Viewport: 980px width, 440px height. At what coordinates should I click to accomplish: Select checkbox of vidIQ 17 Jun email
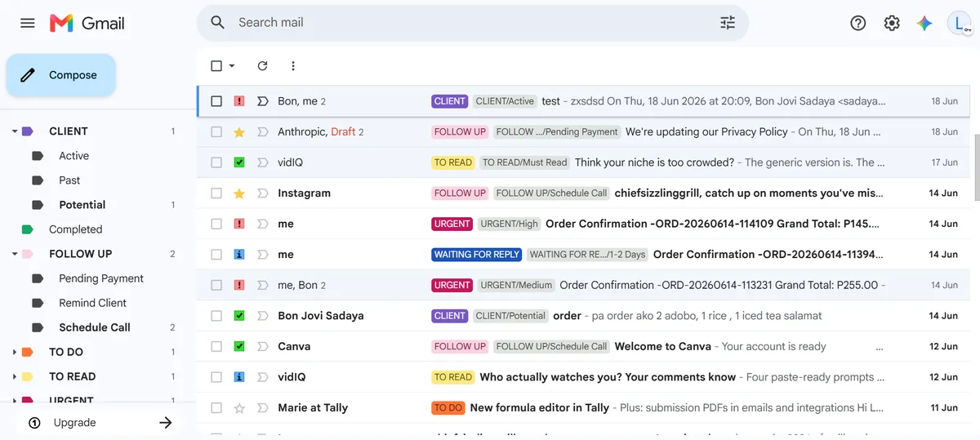click(216, 162)
